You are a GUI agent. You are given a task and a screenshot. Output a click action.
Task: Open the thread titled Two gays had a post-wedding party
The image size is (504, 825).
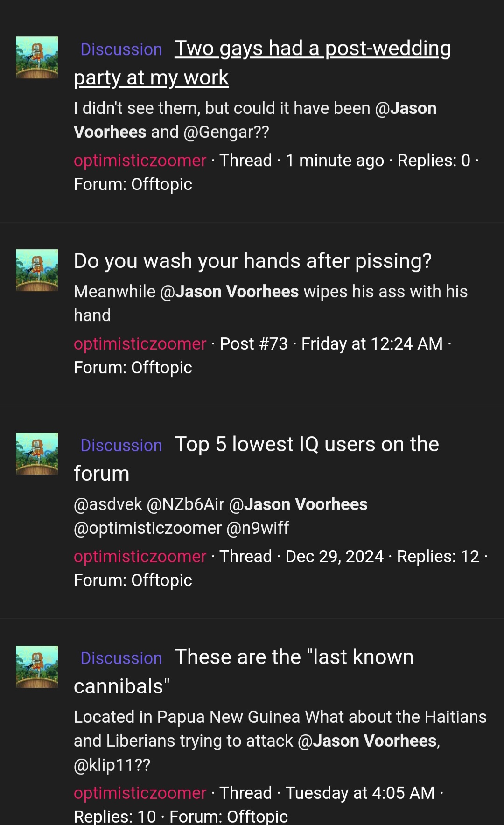coord(312,49)
